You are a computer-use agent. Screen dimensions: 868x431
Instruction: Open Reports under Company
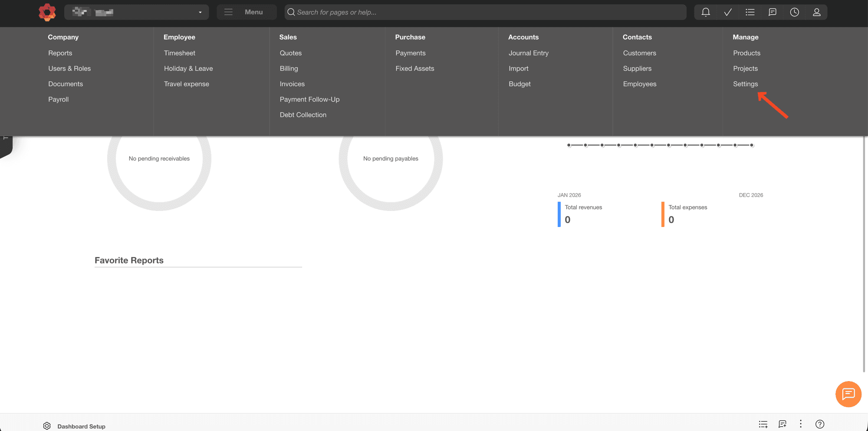pyautogui.click(x=60, y=53)
